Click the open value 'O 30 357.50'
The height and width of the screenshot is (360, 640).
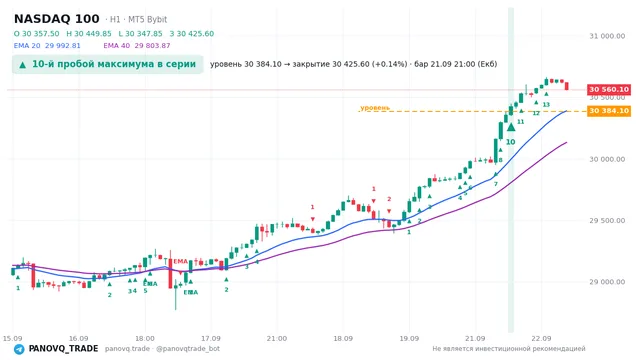pyautogui.click(x=36, y=33)
